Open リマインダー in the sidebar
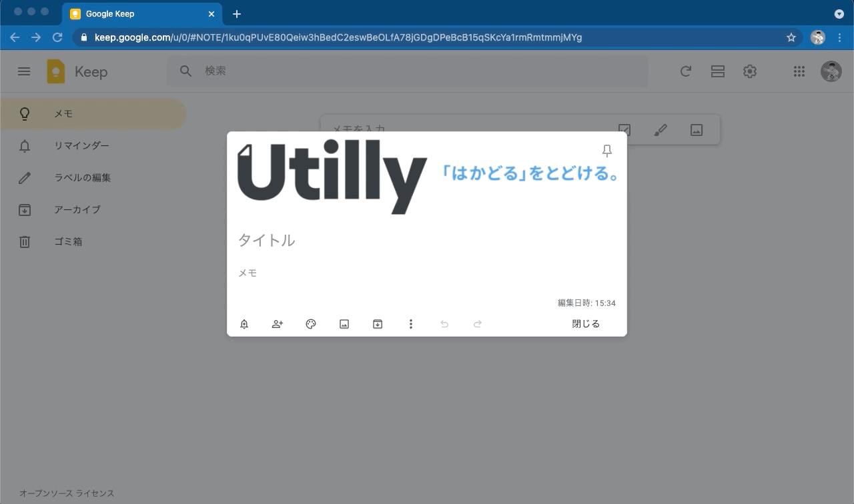This screenshot has width=854, height=504. tap(93, 146)
